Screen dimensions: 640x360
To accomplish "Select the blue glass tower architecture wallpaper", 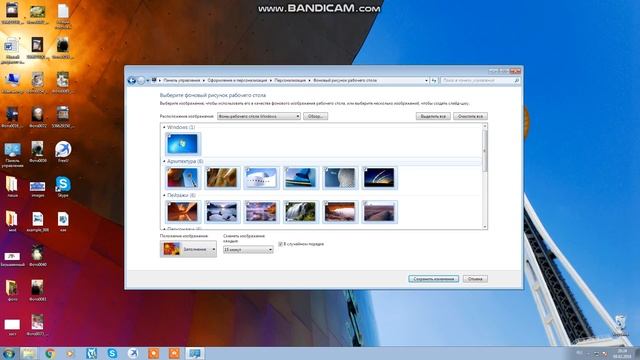I will coord(300,178).
